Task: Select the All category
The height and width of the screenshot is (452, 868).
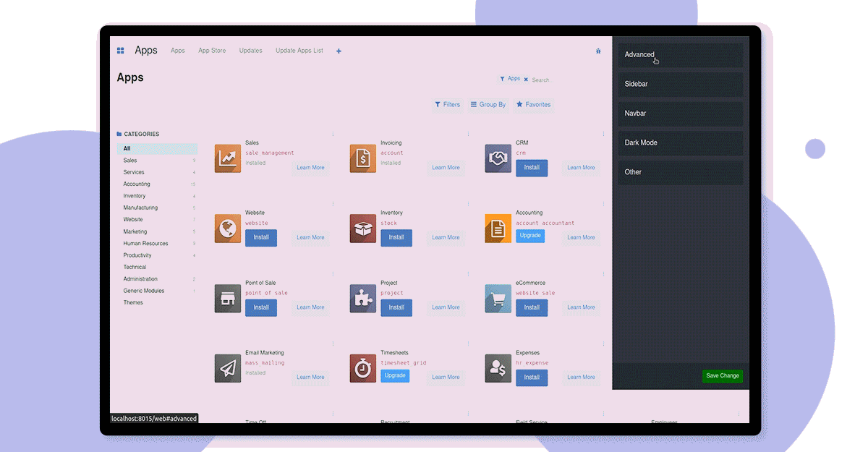Action: point(157,148)
